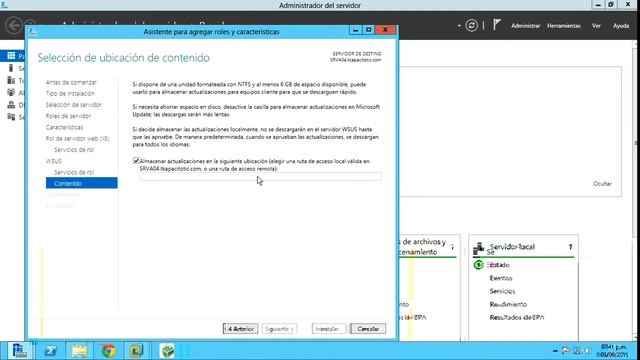Select Servicios de rol under IIS
This screenshot has width=640, height=360.
[x=74, y=150]
